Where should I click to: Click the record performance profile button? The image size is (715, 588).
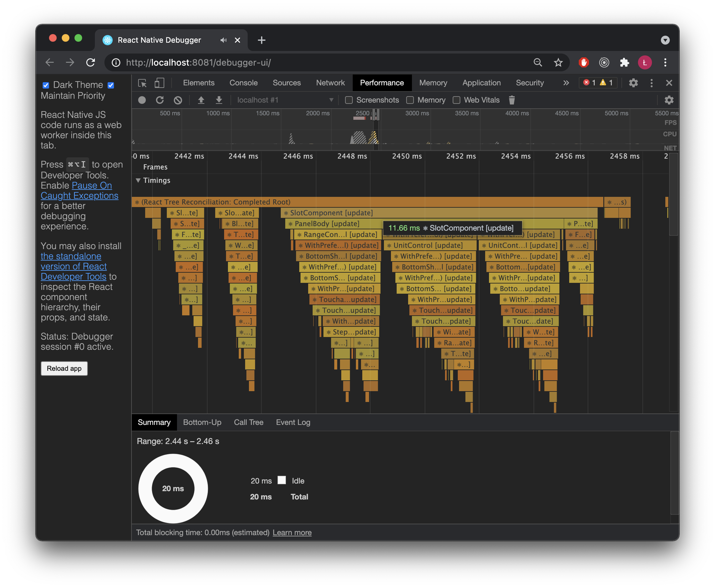[142, 100]
